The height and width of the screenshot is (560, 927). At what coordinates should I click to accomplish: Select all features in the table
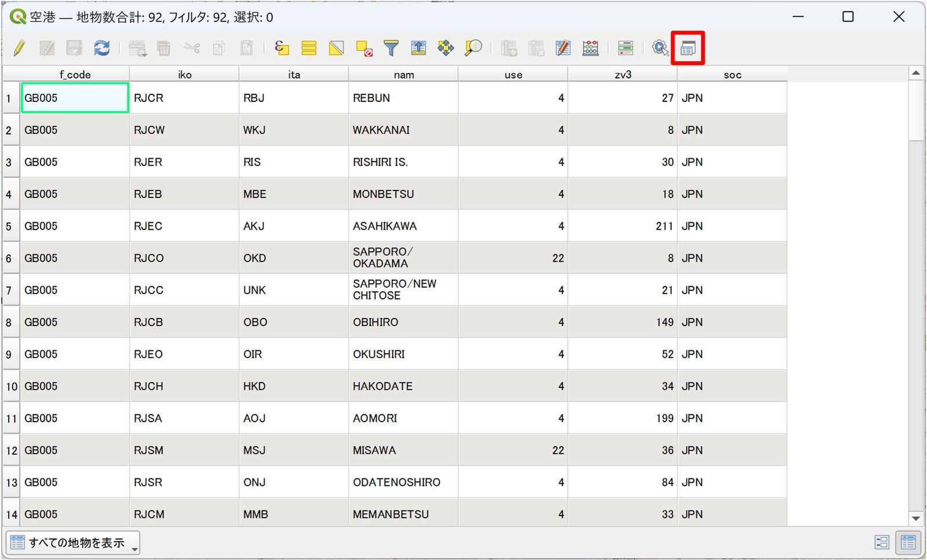(309, 48)
